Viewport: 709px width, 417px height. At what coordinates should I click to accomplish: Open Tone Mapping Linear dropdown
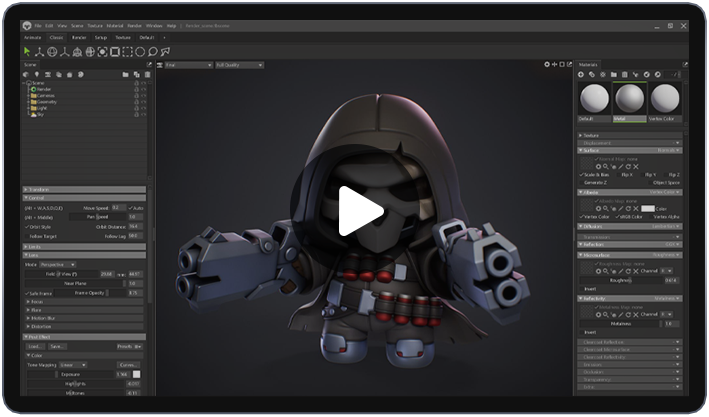[x=73, y=365]
